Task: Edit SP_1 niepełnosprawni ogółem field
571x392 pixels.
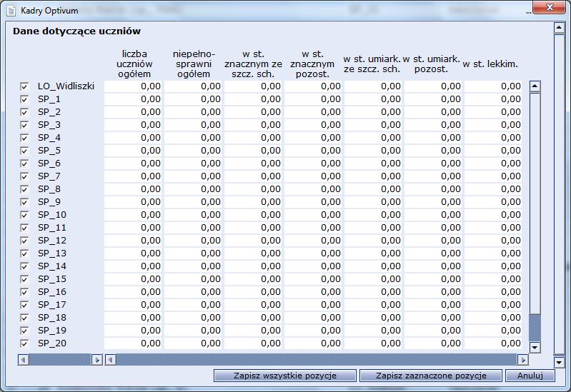Action: (x=193, y=99)
